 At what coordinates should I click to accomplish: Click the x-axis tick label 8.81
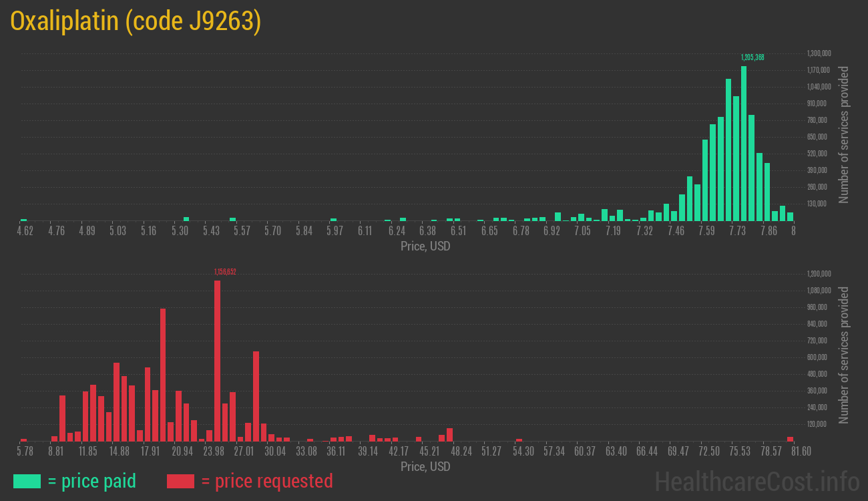tap(55, 452)
